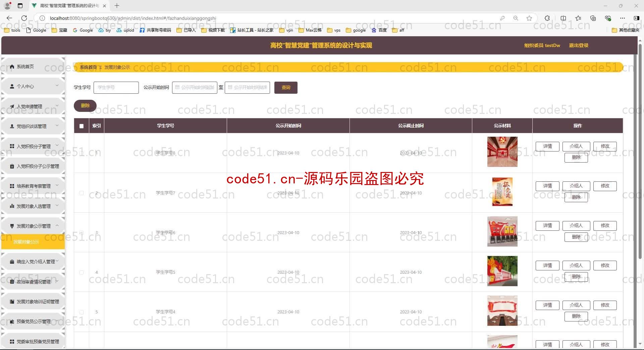Image resolution: width=644 pixels, height=350 pixels.
Task: Open browser zoom magnifier icon
Action: tap(516, 18)
